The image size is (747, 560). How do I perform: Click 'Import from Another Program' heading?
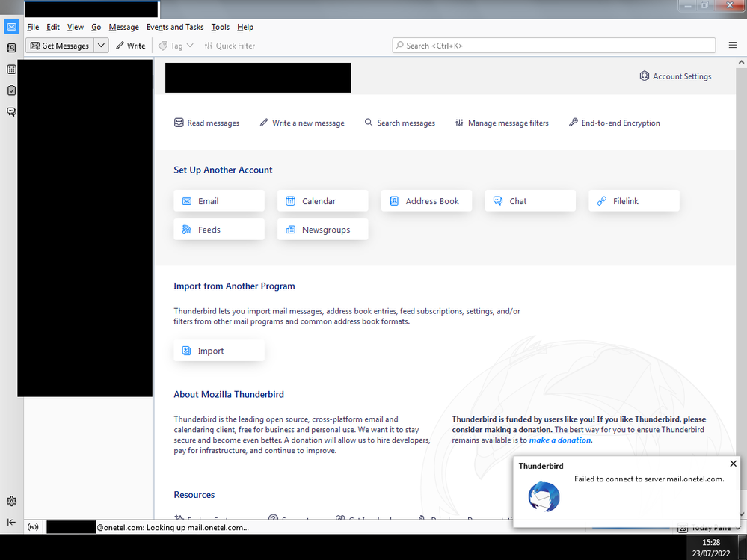coord(234,286)
